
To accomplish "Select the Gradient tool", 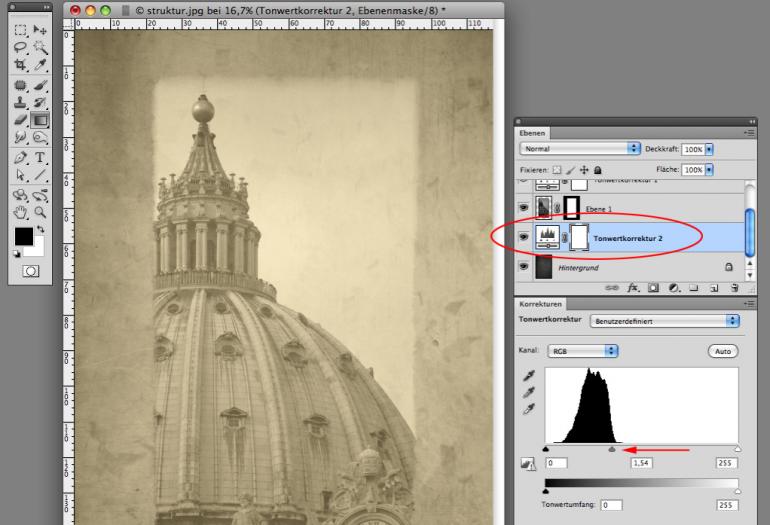I will point(40,119).
